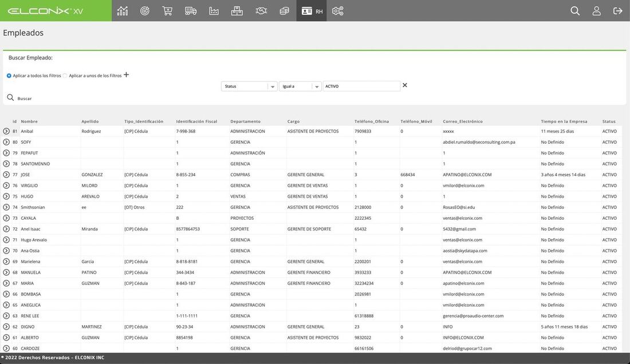Open the settings gears icon
This screenshot has width=630, height=364.
pos(337,11)
